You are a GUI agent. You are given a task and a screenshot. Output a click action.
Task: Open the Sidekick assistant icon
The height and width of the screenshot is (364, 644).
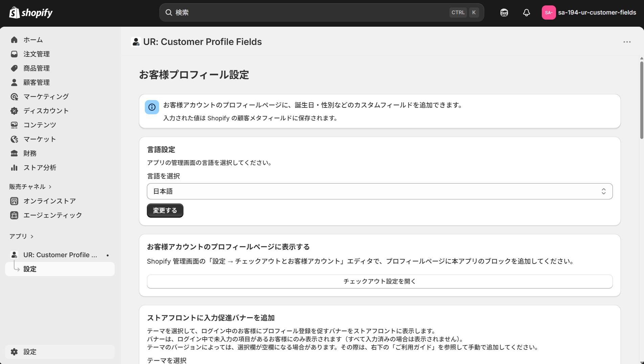coord(504,13)
